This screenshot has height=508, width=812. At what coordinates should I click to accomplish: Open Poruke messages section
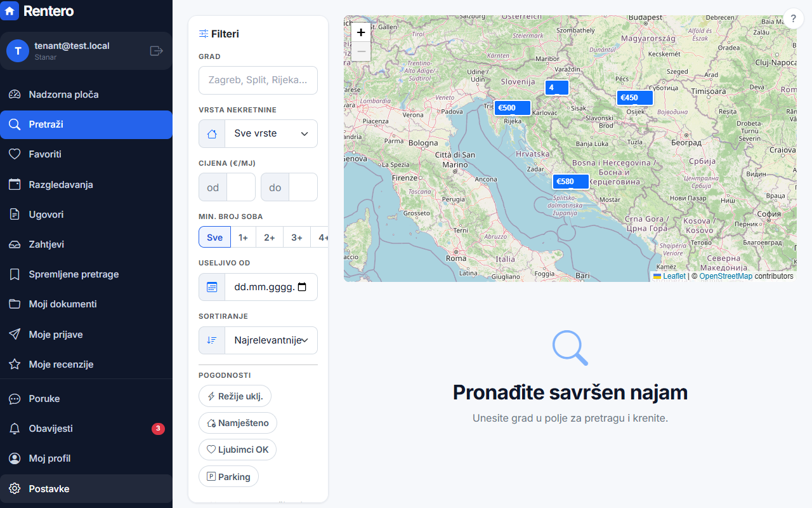click(x=86, y=399)
